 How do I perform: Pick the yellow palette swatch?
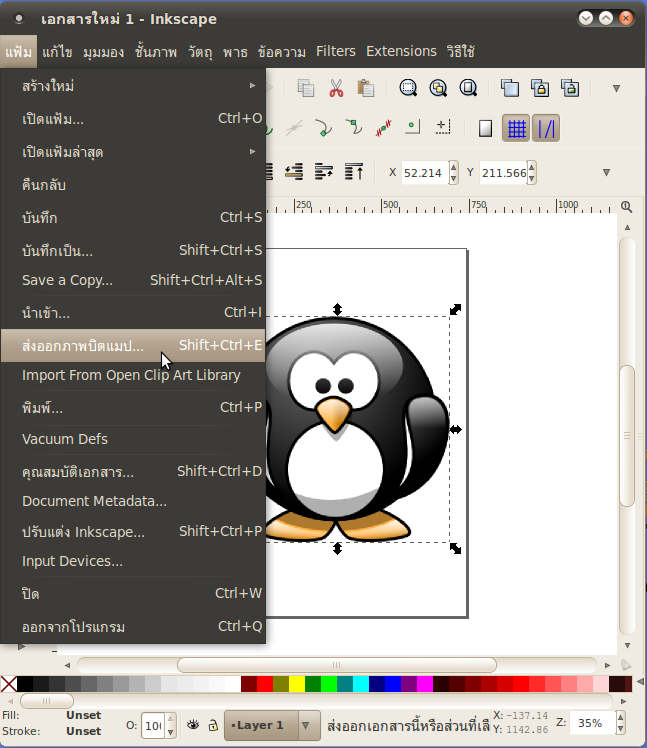(x=296, y=684)
